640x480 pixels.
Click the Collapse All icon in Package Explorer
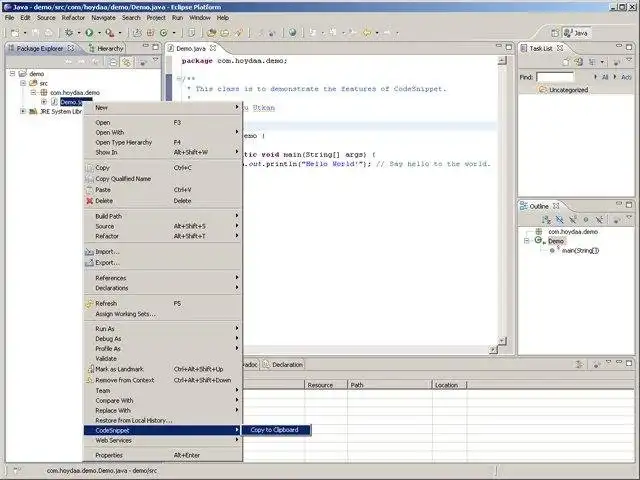click(113, 62)
